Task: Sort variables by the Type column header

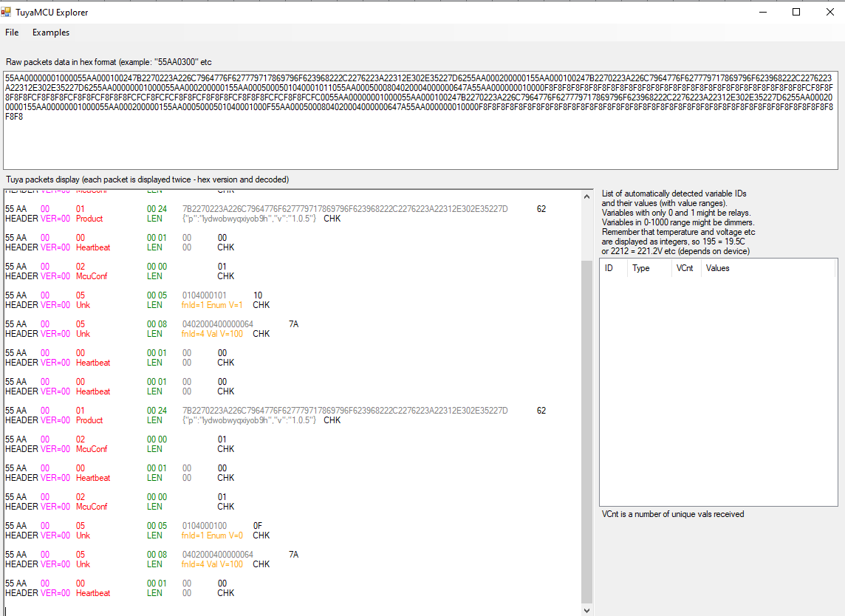Action: (x=649, y=268)
